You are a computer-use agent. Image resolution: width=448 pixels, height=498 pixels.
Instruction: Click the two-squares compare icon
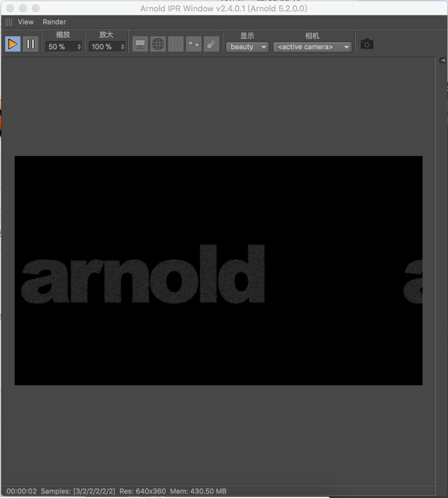[x=194, y=44]
